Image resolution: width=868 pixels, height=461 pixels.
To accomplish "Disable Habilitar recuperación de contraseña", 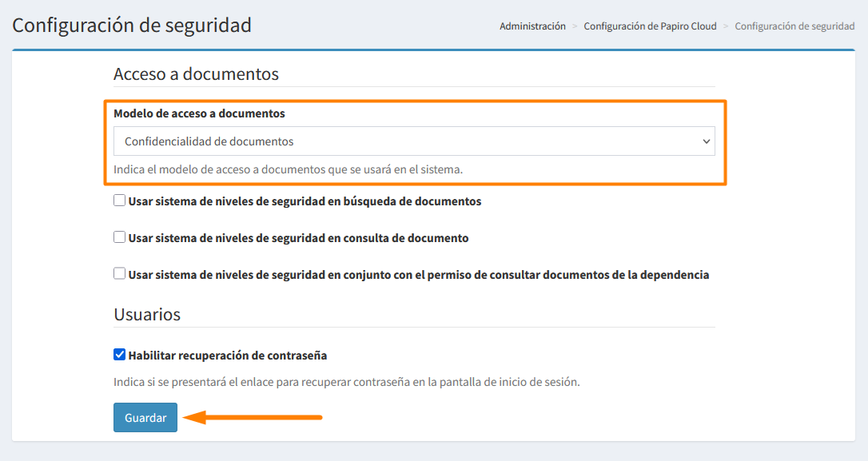I will pos(119,353).
